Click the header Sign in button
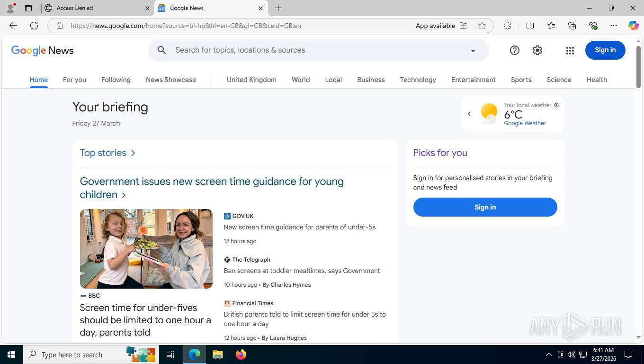Viewport: 644px width, 364px height. 605,50
